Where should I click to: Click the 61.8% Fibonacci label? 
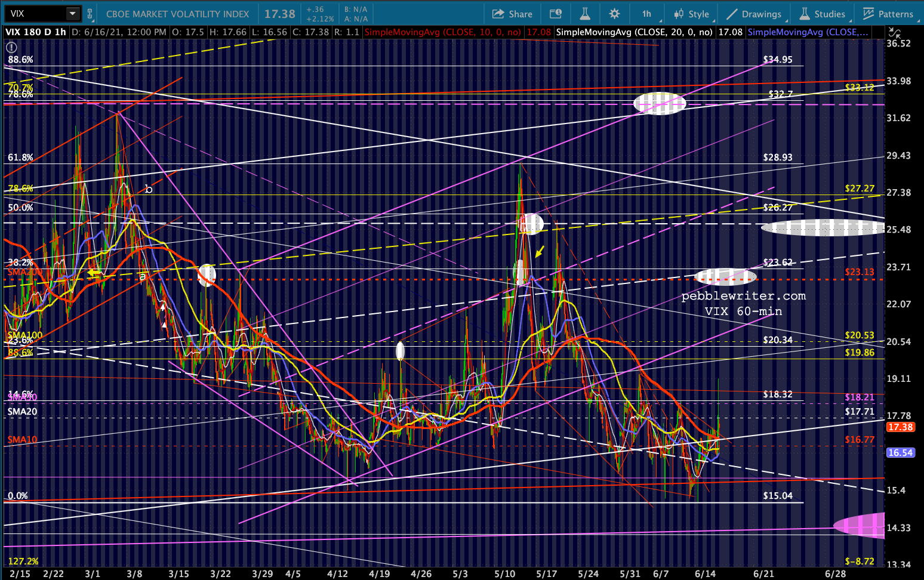point(20,158)
